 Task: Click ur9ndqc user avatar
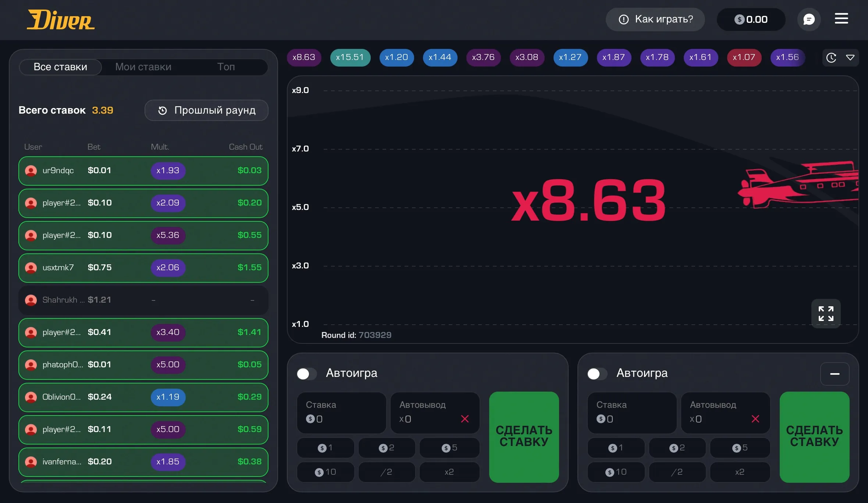pyautogui.click(x=31, y=171)
